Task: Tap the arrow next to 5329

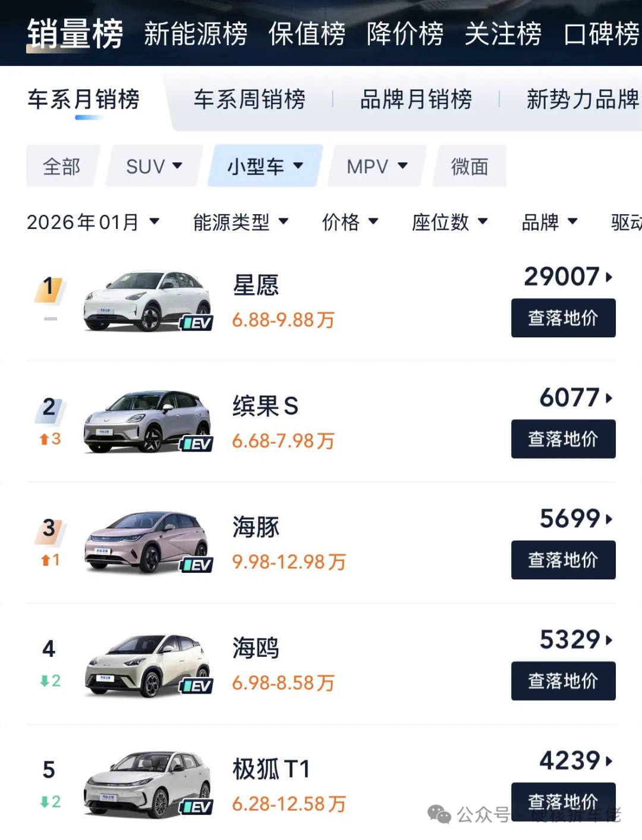Action: point(609,640)
